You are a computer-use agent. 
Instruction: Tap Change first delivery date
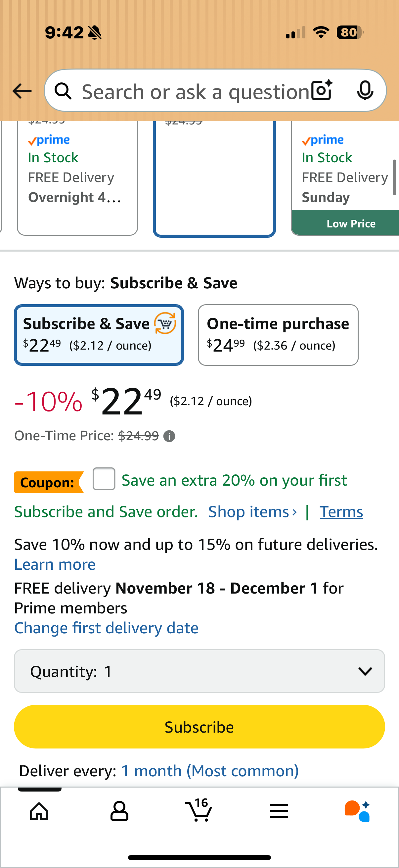(106, 628)
